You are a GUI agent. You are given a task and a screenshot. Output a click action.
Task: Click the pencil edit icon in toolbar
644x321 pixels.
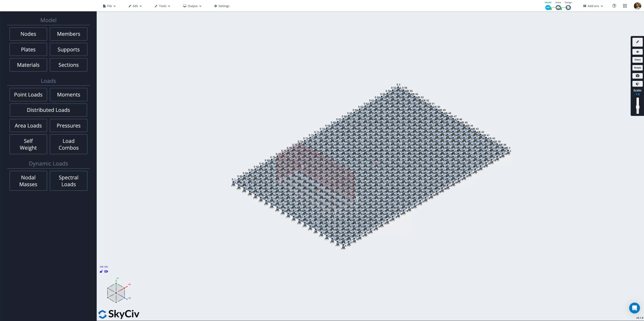click(130, 6)
